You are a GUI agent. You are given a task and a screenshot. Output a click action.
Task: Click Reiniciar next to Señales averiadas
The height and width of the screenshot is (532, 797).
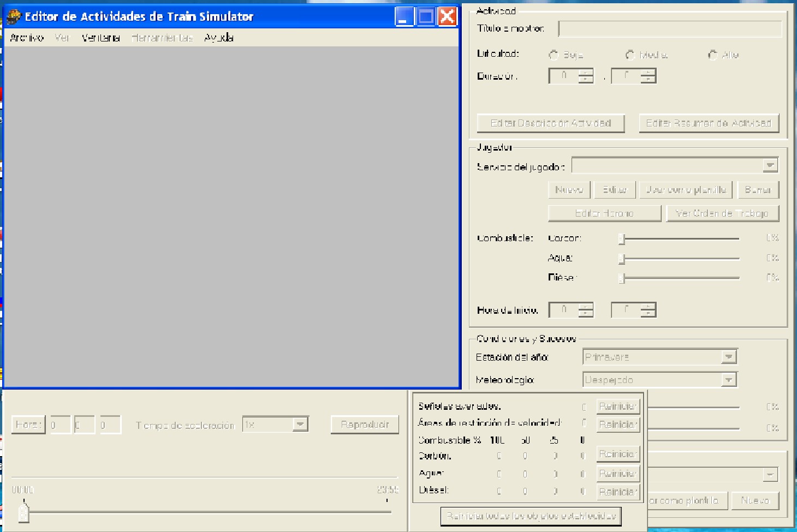pos(617,407)
